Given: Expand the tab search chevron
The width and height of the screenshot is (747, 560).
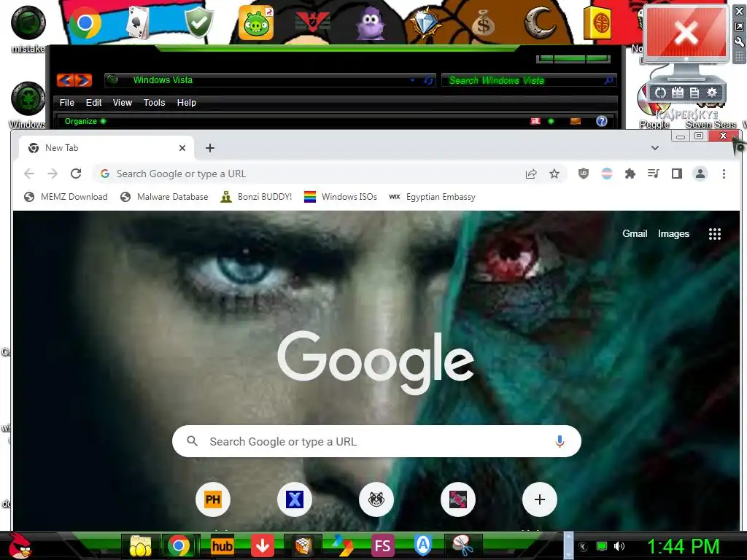Looking at the screenshot, I should [655, 148].
